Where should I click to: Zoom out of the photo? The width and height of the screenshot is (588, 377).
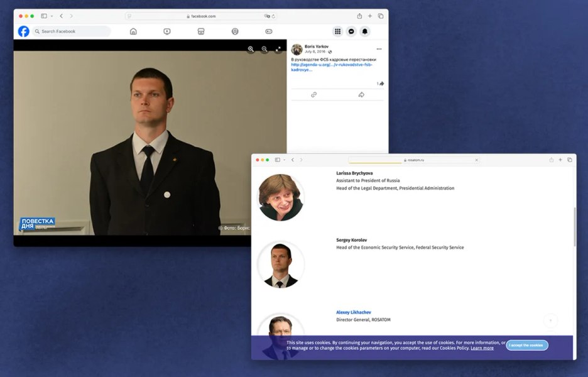pyautogui.click(x=264, y=49)
